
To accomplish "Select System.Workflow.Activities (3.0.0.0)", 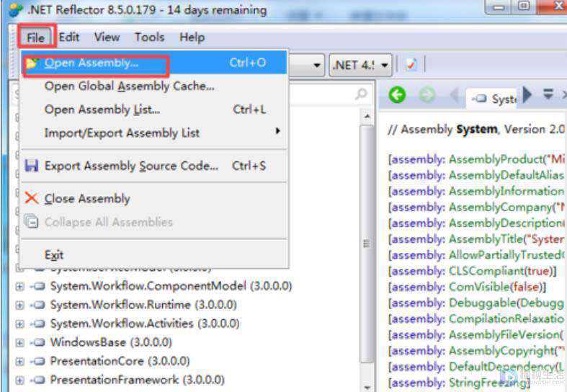I will (x=145, y=324).
